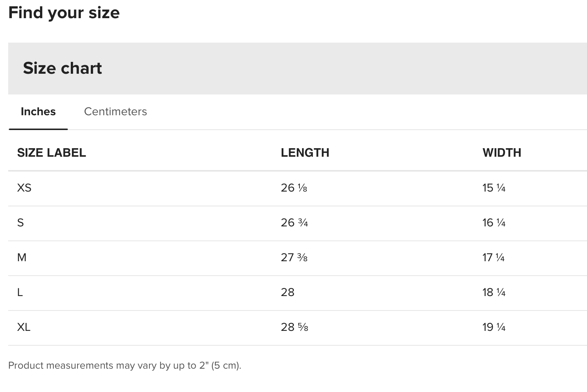Select the S size row label
587x392 pixels.
(x=20, y=223)
